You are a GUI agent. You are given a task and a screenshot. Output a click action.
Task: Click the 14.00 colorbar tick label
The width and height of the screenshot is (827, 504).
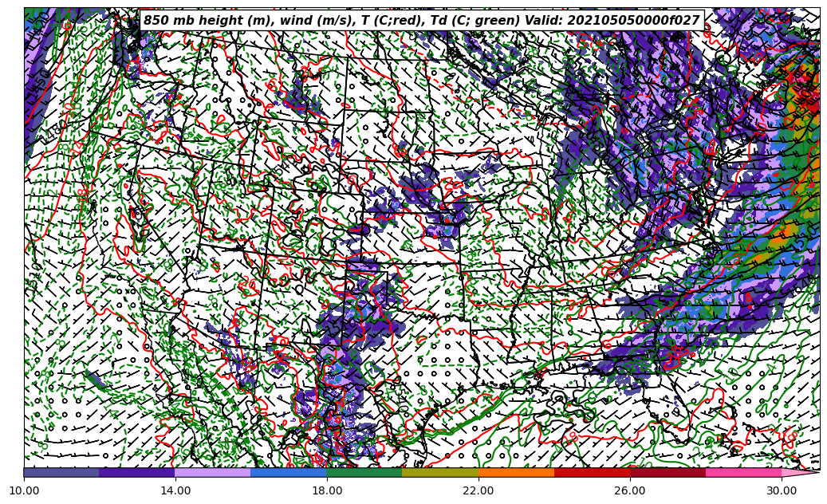coord(175,490)
